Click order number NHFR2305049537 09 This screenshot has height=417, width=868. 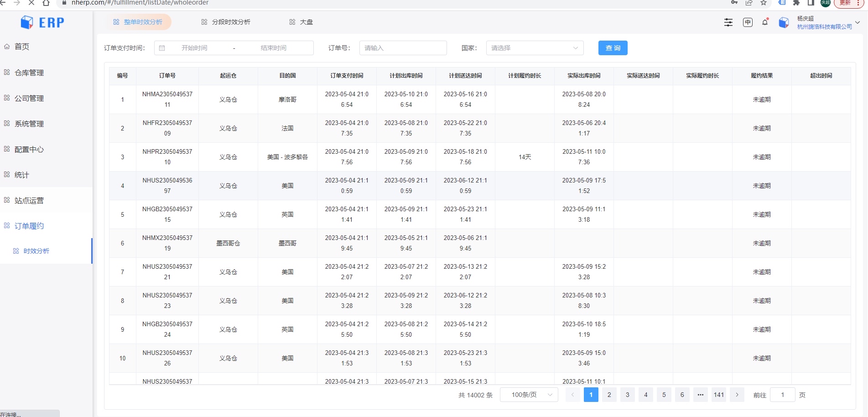167,128
